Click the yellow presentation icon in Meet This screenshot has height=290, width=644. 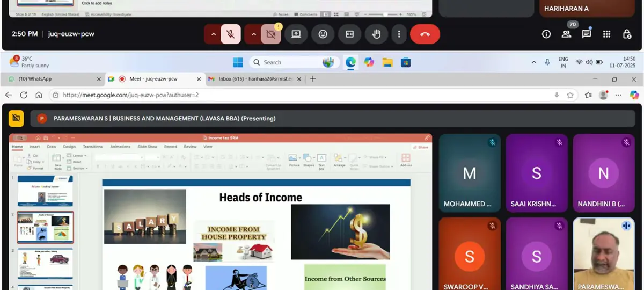tap(16, 118)
